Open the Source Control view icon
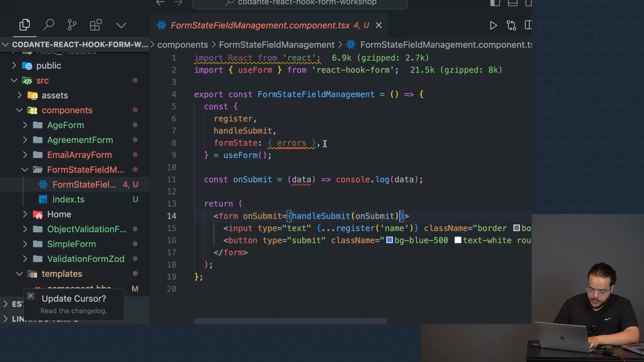The image size is (644, 362). [x=72, y=25]
